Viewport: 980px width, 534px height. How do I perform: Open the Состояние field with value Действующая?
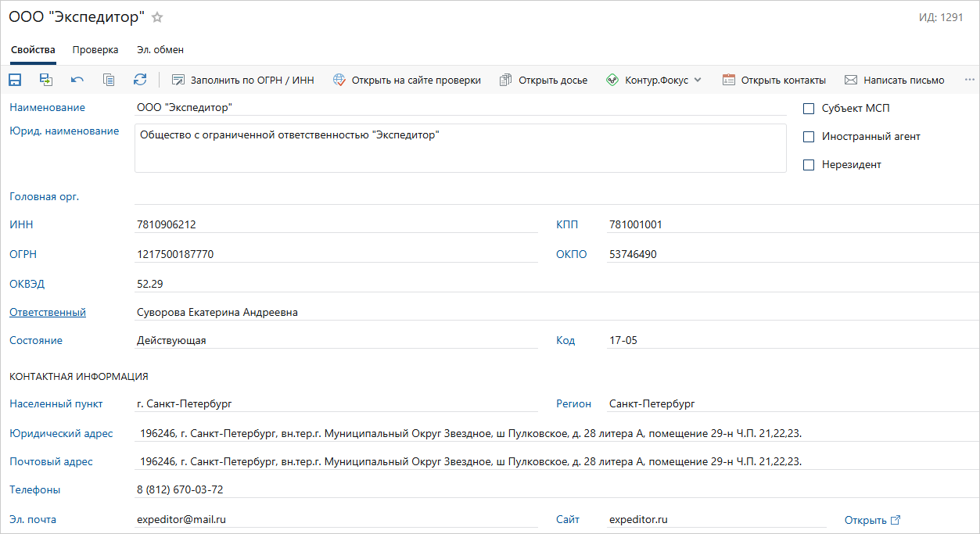click(335, 341)
